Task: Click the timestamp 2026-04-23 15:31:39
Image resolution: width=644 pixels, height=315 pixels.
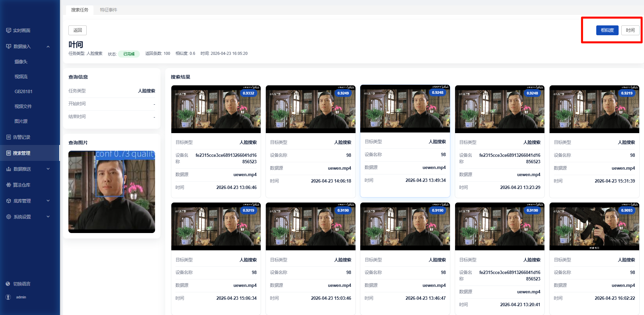Action: point(615,181)
